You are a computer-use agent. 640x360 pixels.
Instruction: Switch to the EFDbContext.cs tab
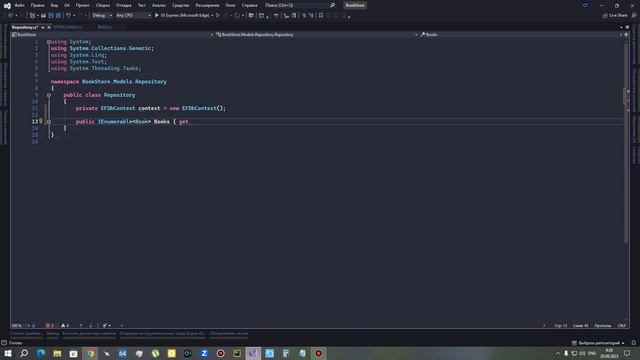click(x=68, y=27)
